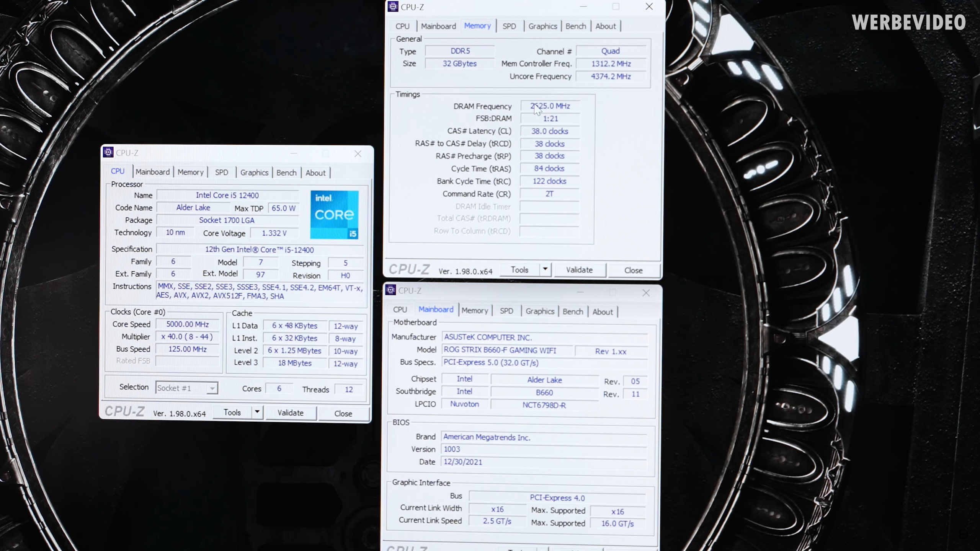Click the 18 MBytes Level 3 cache value
Viewport: 980px width, 551px height.
point(295,363)
